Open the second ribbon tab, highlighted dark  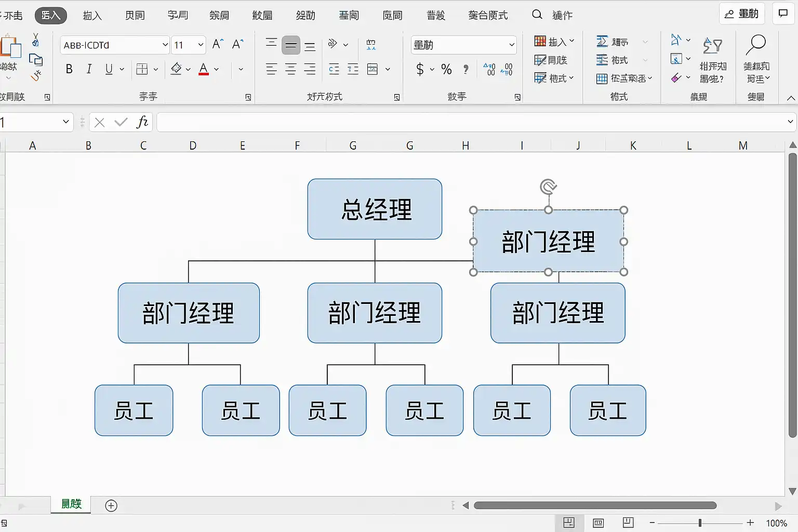tap(51, 15)
